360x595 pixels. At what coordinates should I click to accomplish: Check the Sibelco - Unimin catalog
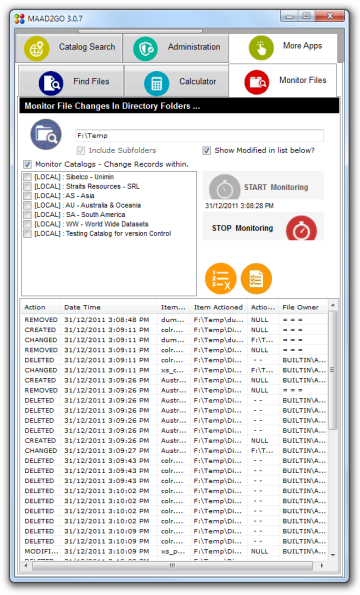pos(27,177)
